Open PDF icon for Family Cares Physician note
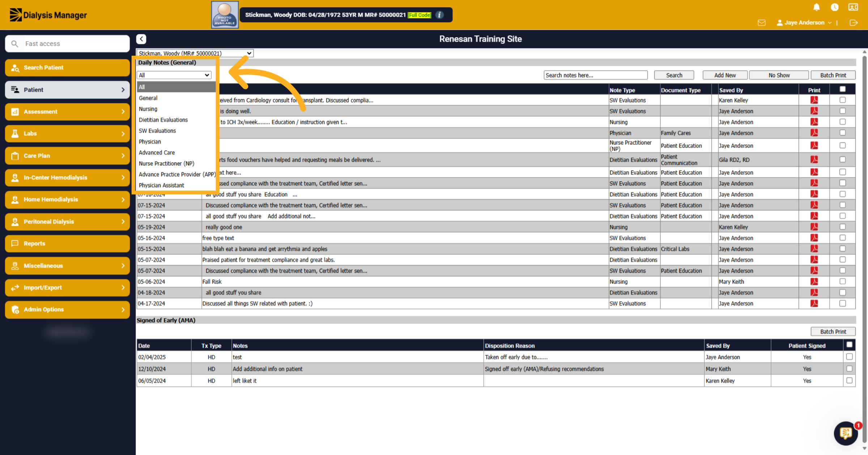Viewport: 868px width, 455px height. (814, 133)
